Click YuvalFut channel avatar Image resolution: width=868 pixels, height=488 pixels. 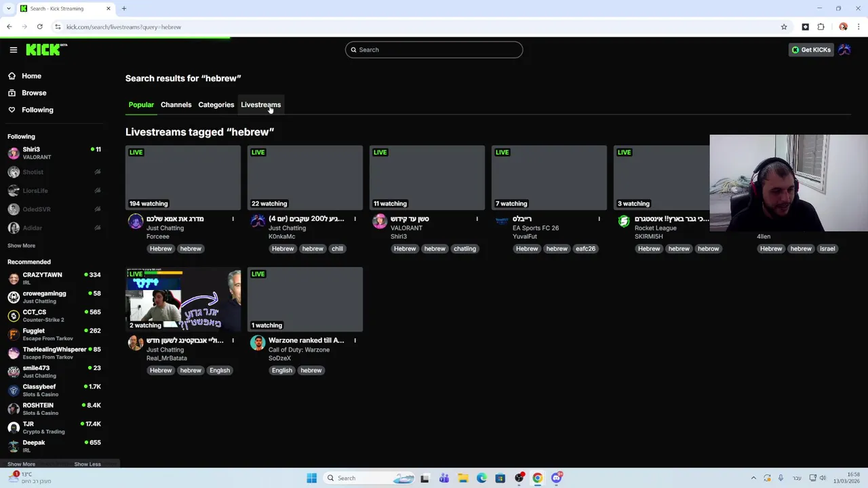(502, 221)
